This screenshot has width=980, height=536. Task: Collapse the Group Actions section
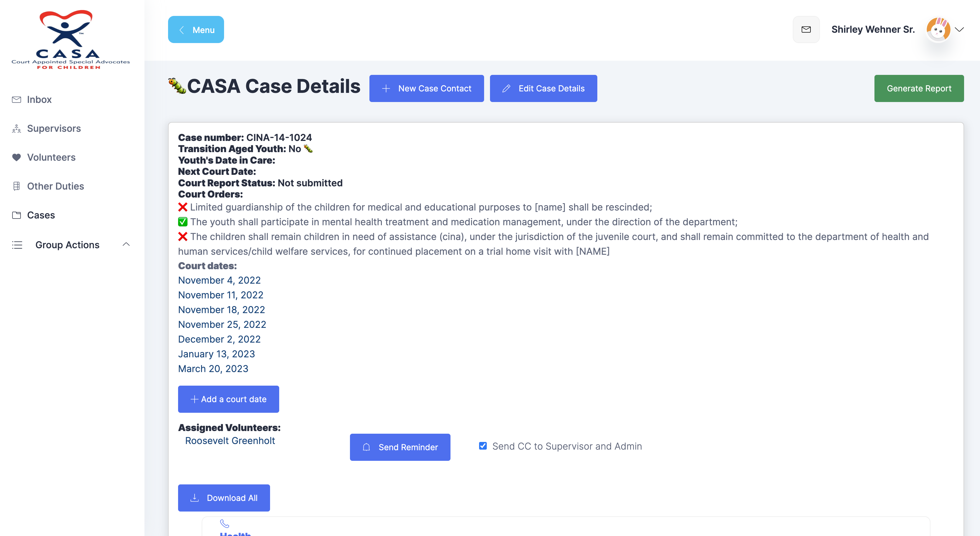[126, 244]
